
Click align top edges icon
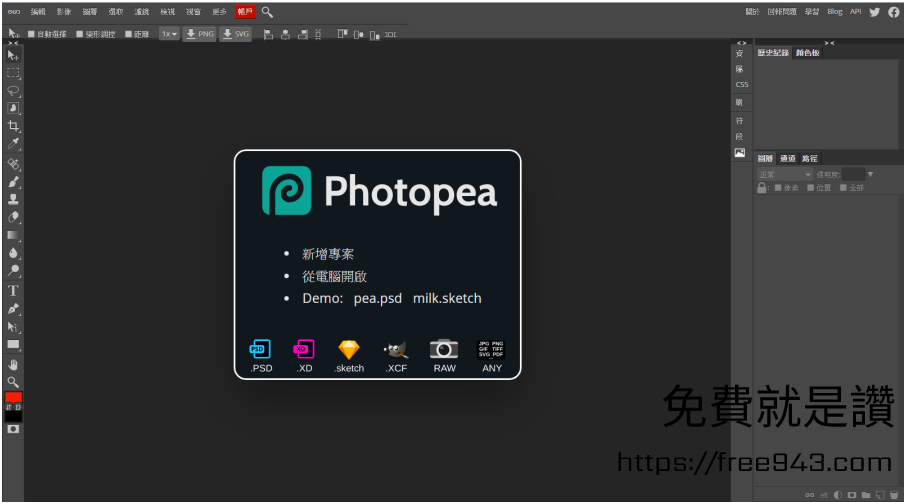(x=342, y=34)
